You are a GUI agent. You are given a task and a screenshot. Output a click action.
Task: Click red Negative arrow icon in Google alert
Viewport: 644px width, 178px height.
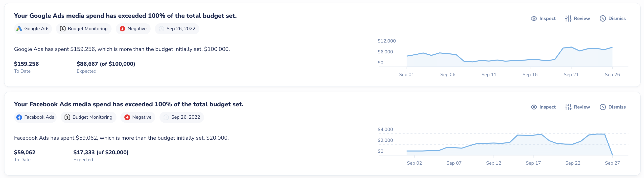(x=122, y=29)
